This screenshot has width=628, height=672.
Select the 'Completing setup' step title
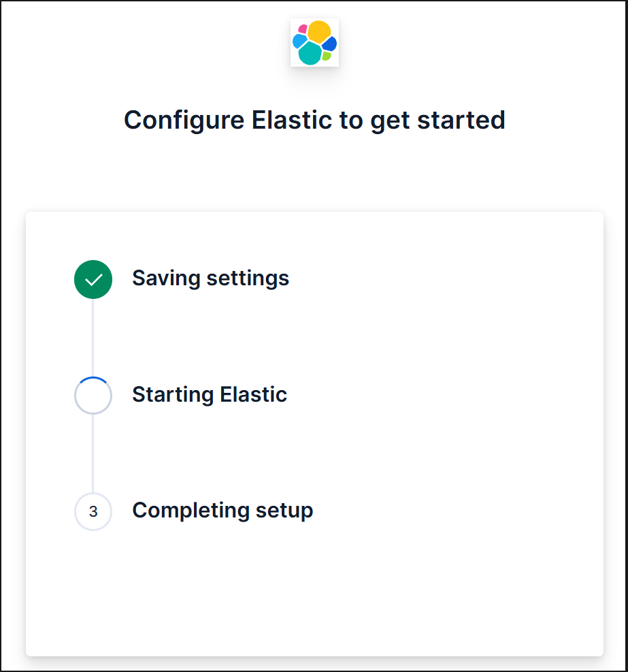222,510
